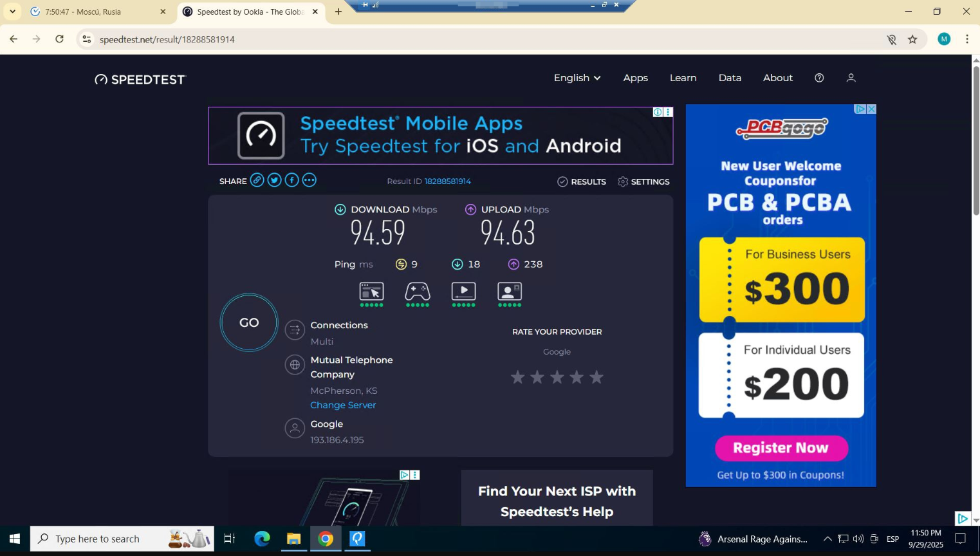The width and height of the screenshot is (980, 556).
Task: Close the Speedtest by Ookla tab
Action: coord(315,12)
